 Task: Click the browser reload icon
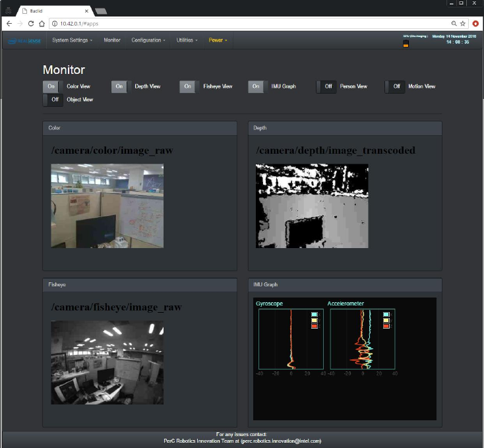point(31,23)
